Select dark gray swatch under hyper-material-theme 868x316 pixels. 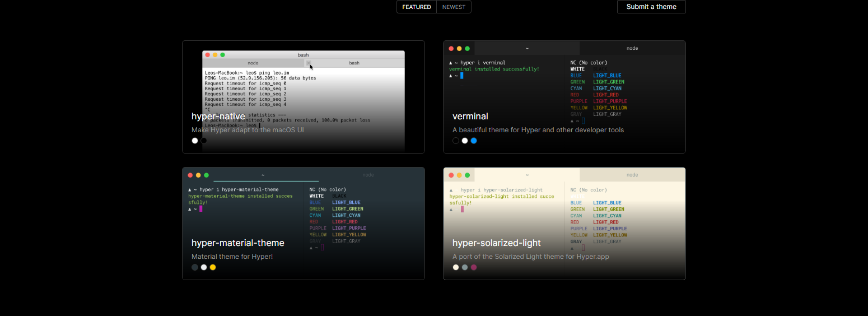[x=195, y=267]
